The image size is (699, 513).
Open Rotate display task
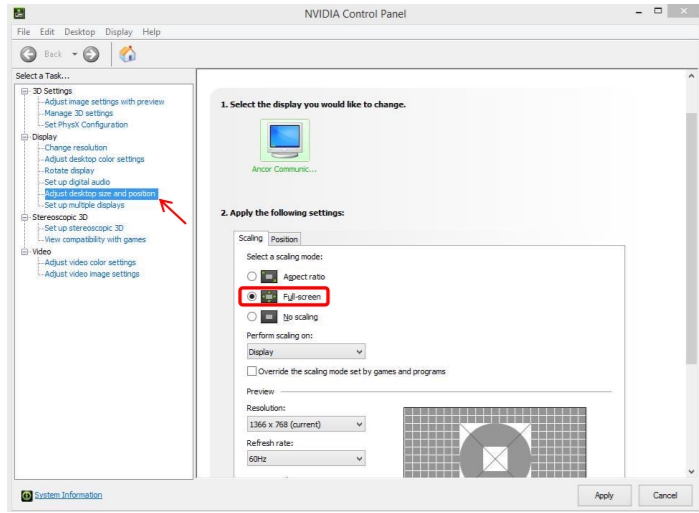coord(69,171)
